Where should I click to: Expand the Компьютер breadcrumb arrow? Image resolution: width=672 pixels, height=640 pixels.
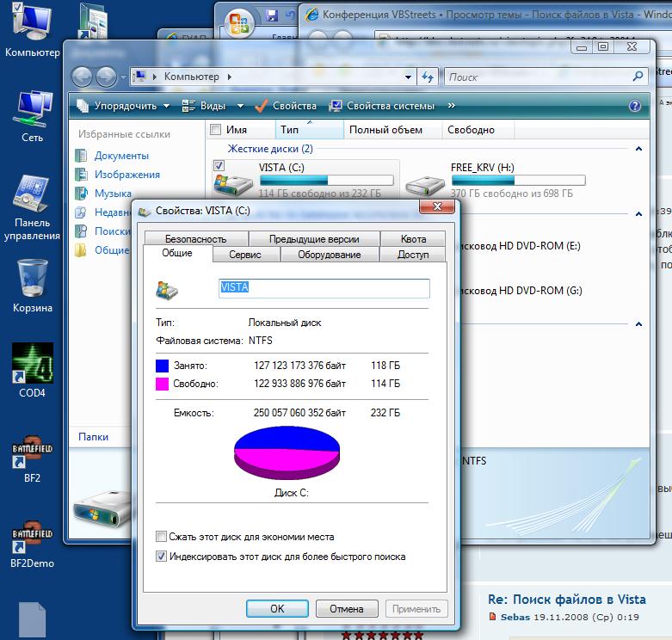pos(230,77)
